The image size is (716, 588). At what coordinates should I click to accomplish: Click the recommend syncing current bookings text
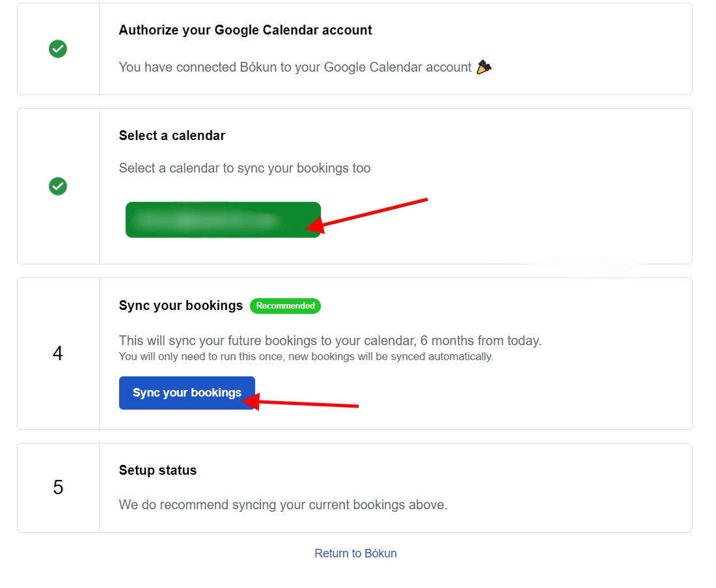(x=283, y=505)
